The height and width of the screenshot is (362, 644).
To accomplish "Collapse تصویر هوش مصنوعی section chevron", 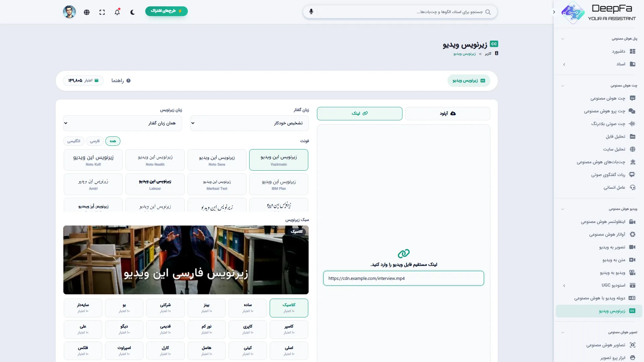I will [x=562, y=333].
